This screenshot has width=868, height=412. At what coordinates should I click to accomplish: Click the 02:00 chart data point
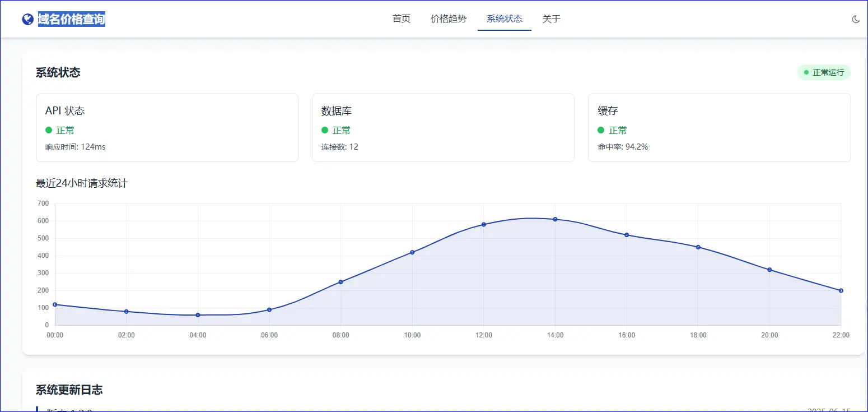click(x=126, y=311)
